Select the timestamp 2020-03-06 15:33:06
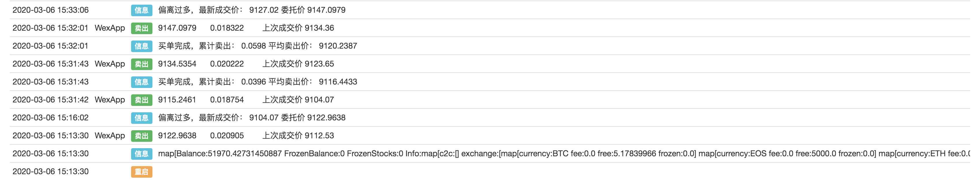This screenshot has height=180, width=980. pos(51,10)
